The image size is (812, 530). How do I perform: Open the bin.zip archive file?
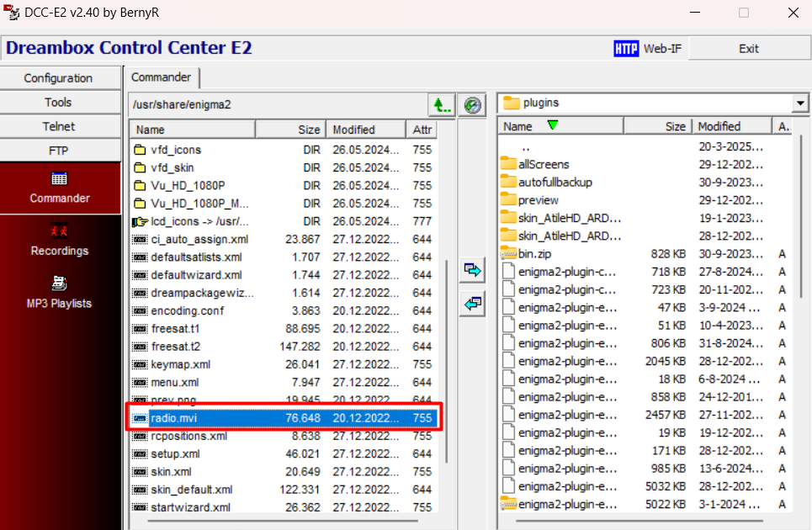click(534, 253)
